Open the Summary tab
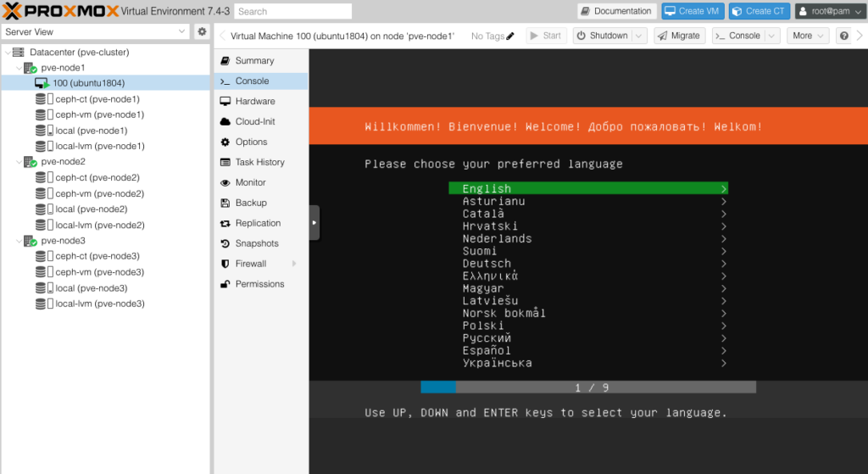The width and height of the screenshot is (868, 474). click(x=261, y=61)
